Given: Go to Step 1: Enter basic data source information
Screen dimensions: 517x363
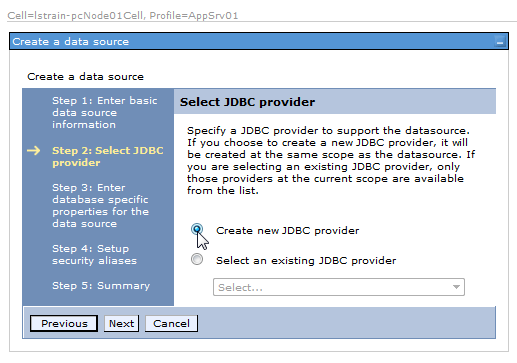Looking at the screenshot, I should [104, 113].
